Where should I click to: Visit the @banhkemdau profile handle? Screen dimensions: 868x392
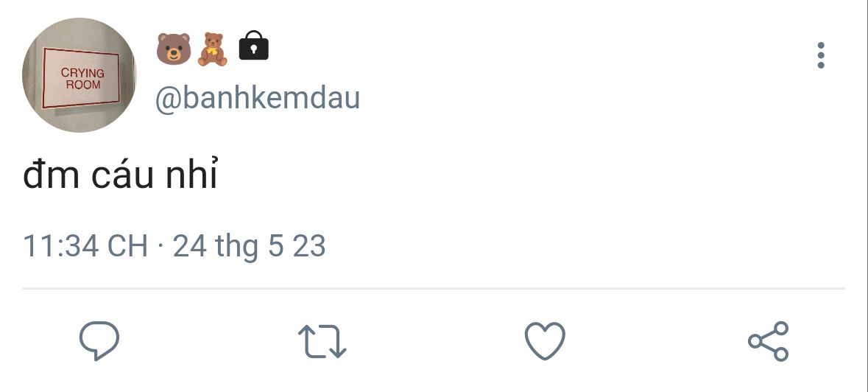(257, 98)
